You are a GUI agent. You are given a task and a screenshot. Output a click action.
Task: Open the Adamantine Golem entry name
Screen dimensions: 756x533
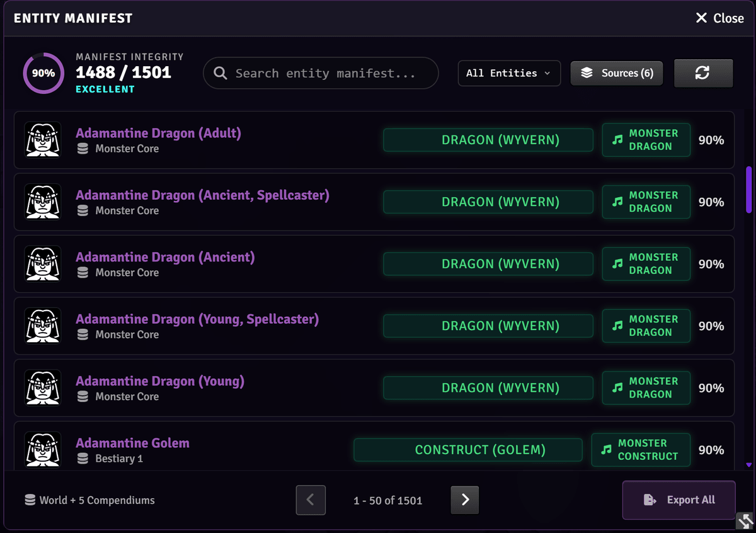click(x=132, y=443)
